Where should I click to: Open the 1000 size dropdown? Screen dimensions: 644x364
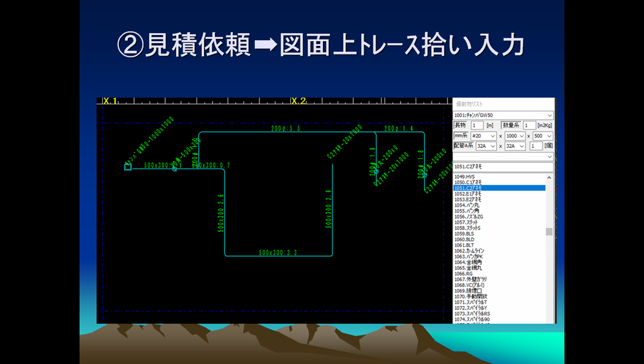click(x=514, y=135)
